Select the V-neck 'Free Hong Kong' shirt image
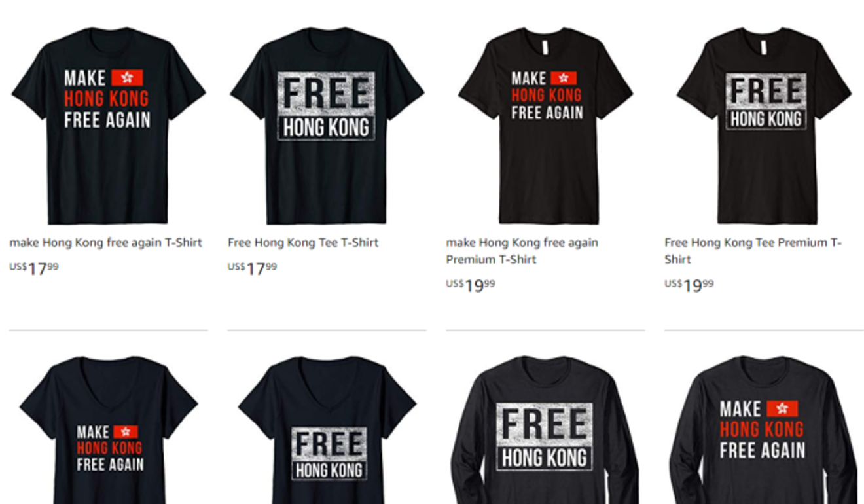 (x=327, y=430)
